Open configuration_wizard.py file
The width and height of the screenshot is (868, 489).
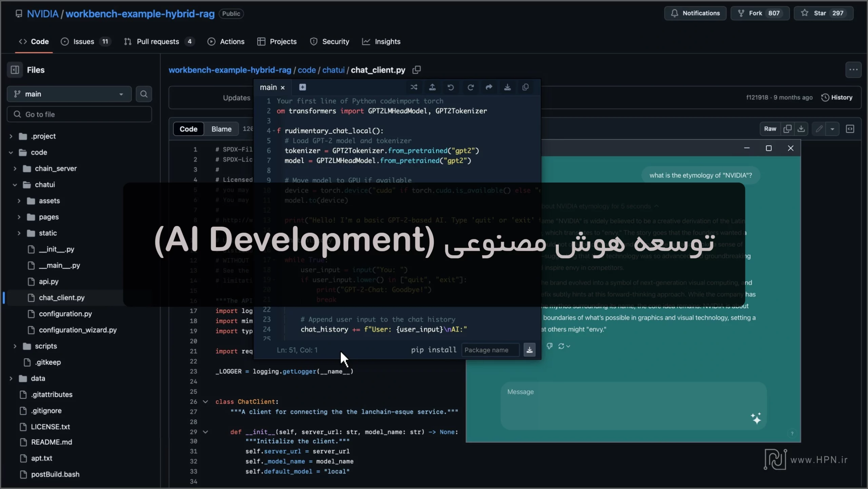click(78, 330)
